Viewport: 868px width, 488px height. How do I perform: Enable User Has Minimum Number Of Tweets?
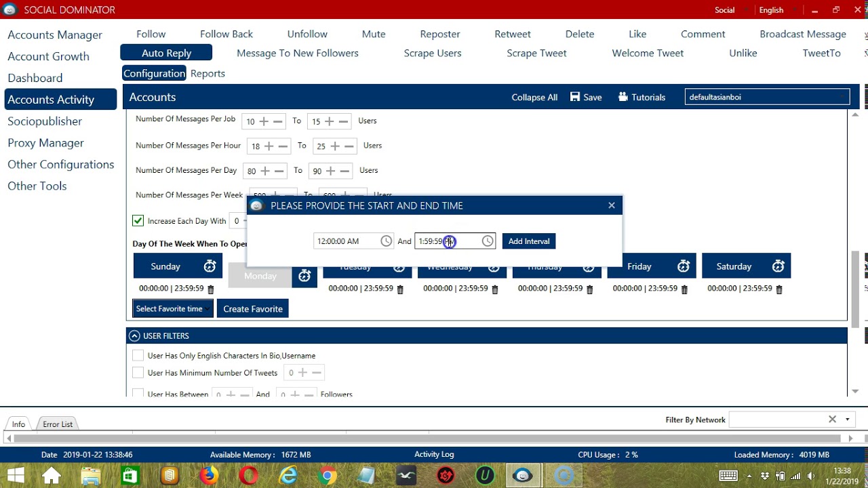coord(138,373)
